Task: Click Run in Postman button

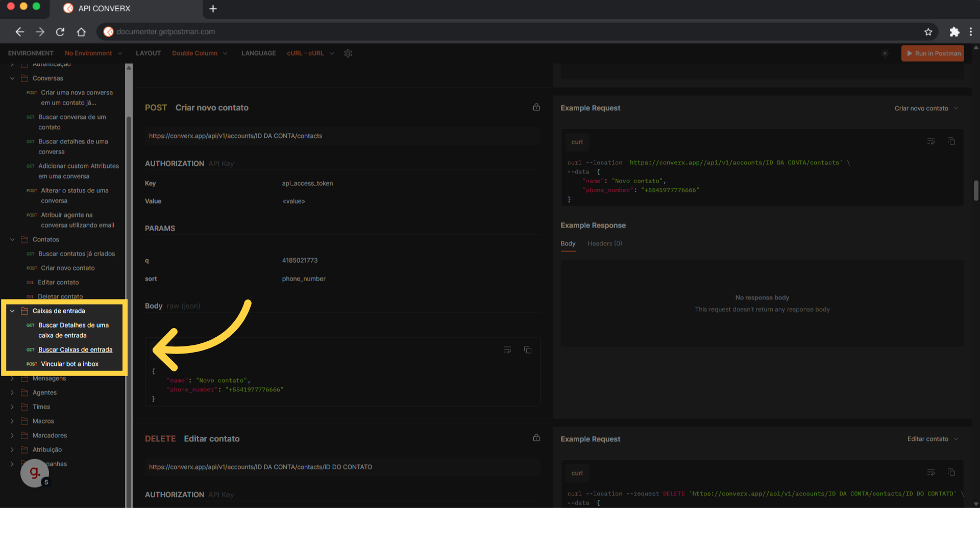Action: (x=933, y=53)
